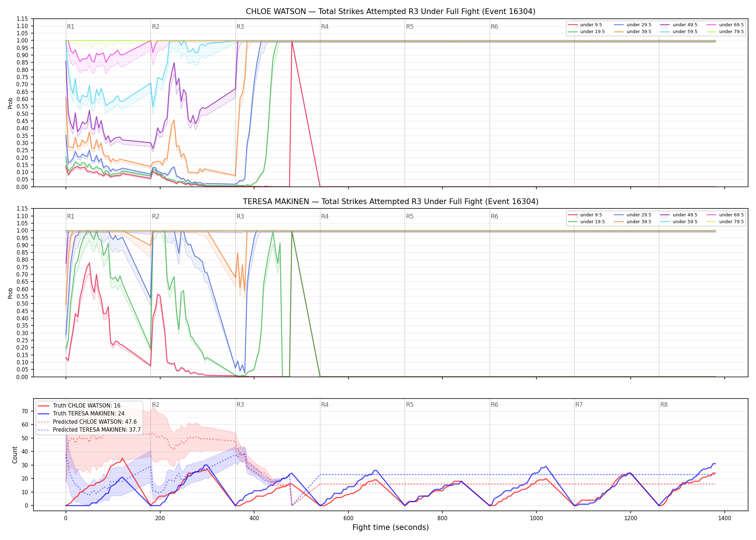Click R5 round label in bottom Count chart
756x540 pixels.
(x=410, y=405)
